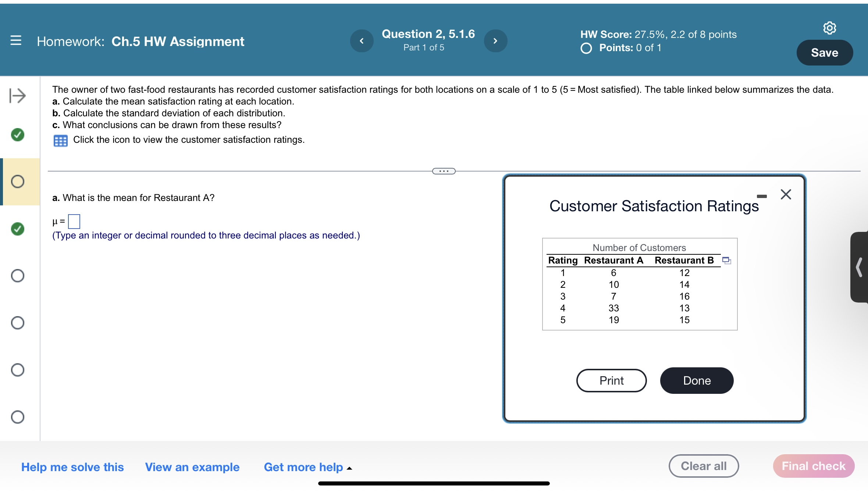Select the first completed green check part
The width and height of the screenshot is (868, 491).
18,135
